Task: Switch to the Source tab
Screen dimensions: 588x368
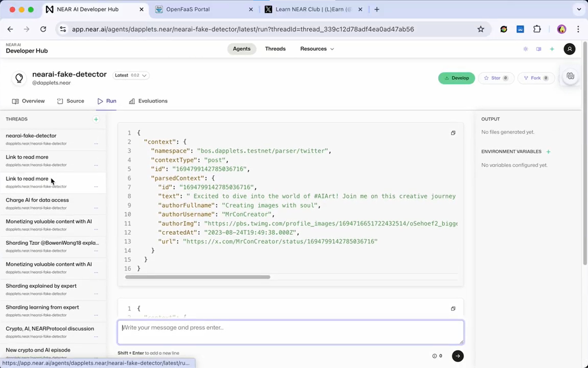Action: click(x=70, y=101)
